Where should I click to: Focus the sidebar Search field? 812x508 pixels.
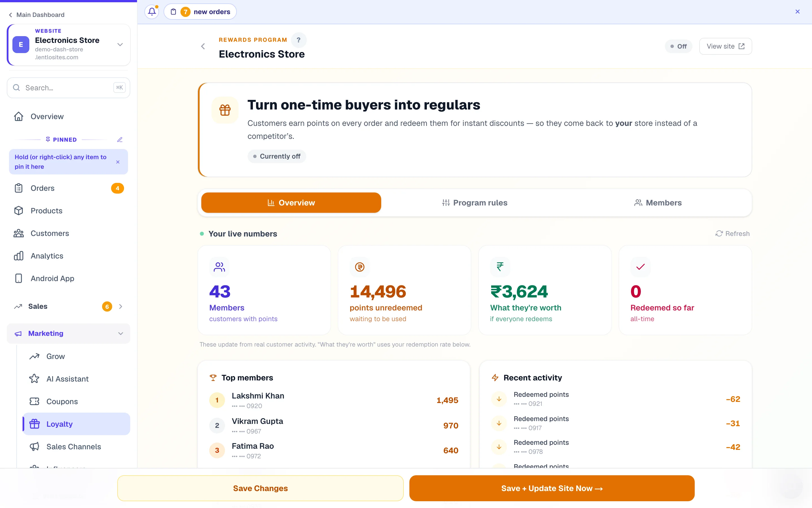[69, 88]
